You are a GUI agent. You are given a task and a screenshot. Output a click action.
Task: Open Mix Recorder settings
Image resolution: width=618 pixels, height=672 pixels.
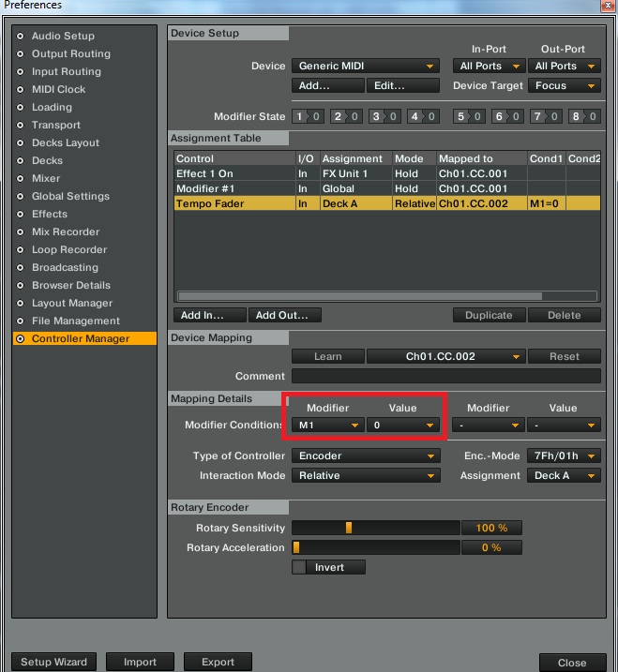click(x=66, y=231)
